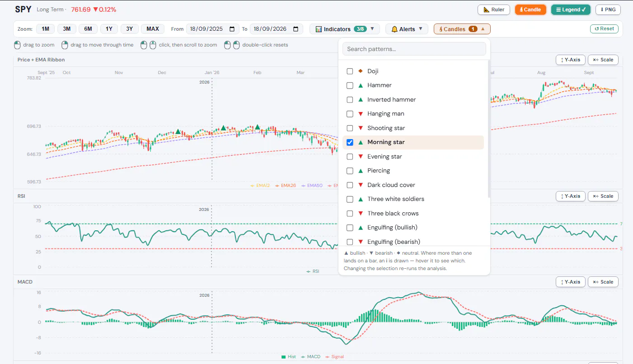
Task: Click the 3/8 indicators count badge
Action: (x=360, y=29)
